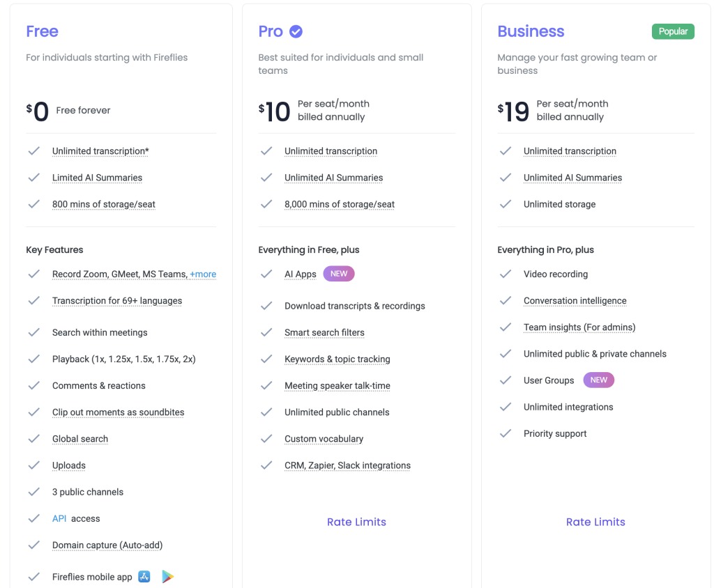
Task: Open the +more integrations link
Action: pyautogui.click(x=203, y=274)
